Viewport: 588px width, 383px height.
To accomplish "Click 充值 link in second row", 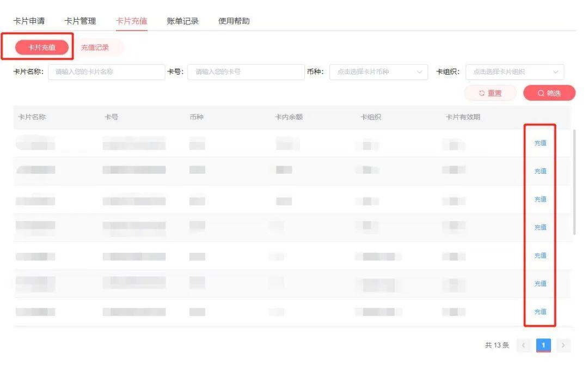I will pos(540,171).
